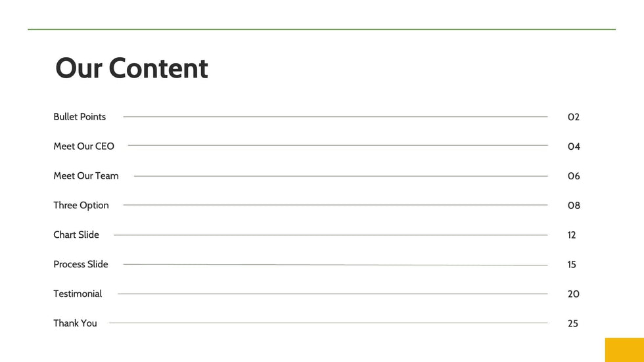This screenshot has height=362, width=644.
Task: Click page number 12 for Chart Slide
Action: (x=572, y=235)
